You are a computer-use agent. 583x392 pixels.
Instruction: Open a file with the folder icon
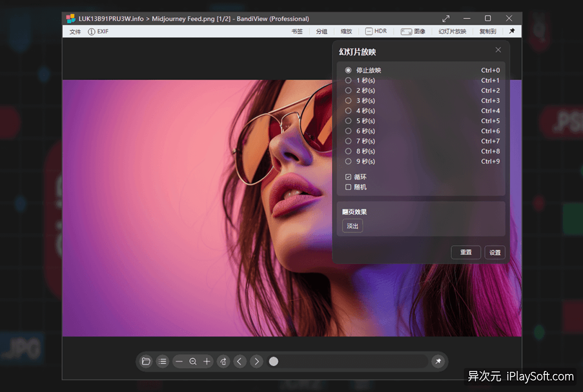[146, 362]
